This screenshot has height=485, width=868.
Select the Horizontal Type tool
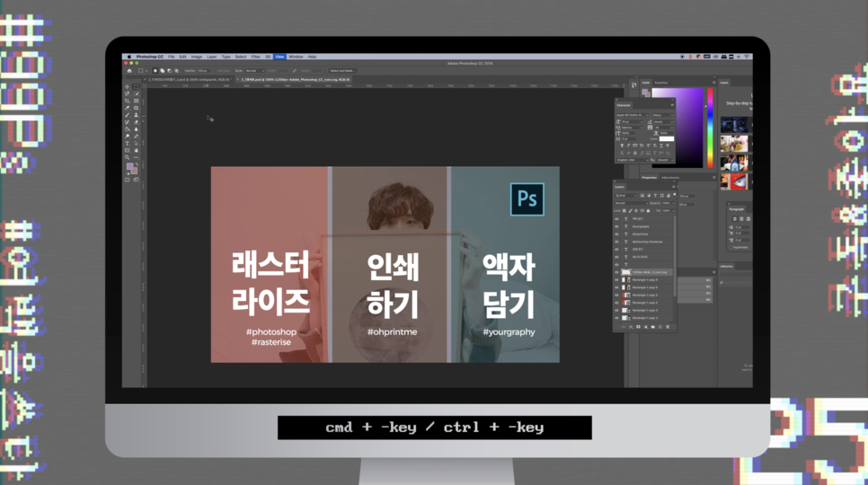pyautogui.click(x=127, y=143)
